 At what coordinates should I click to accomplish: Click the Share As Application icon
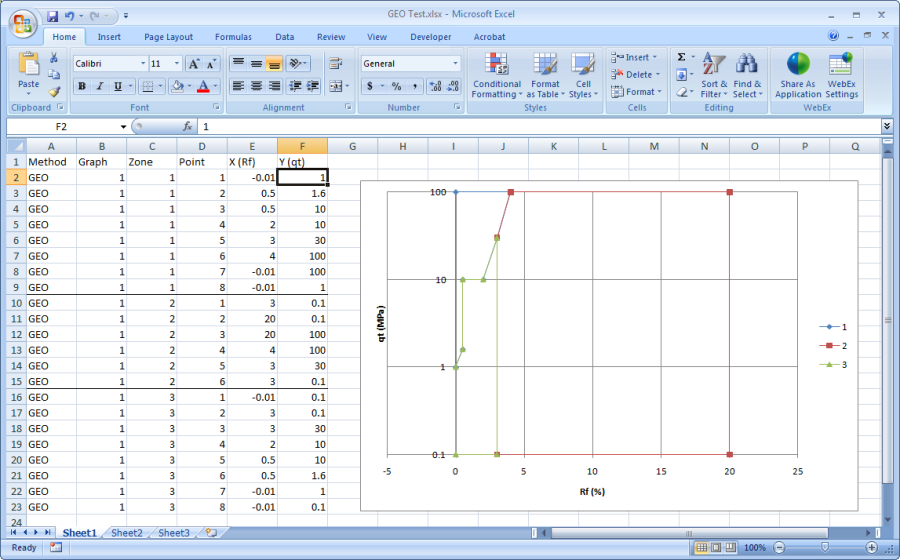pos(798,76)
